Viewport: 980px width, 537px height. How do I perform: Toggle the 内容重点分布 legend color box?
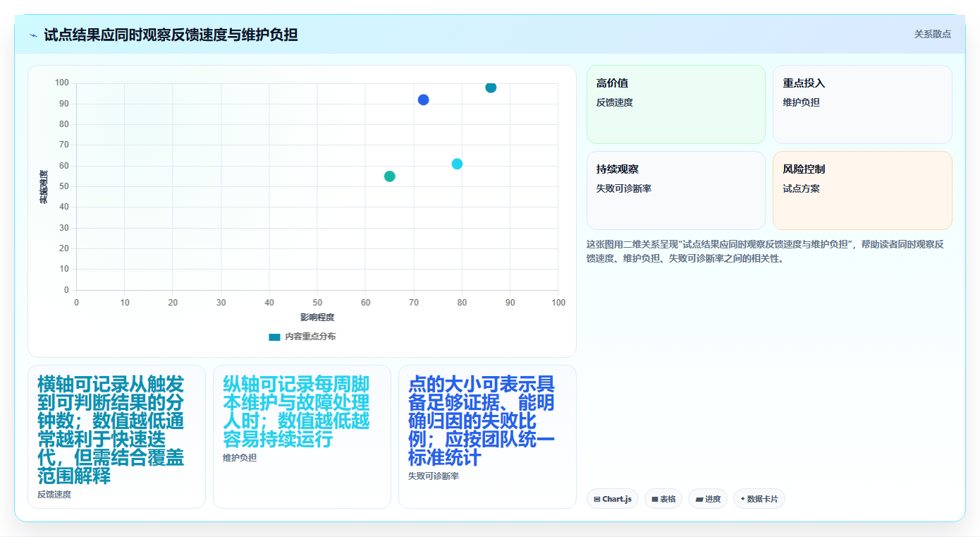tap(275, 337)
